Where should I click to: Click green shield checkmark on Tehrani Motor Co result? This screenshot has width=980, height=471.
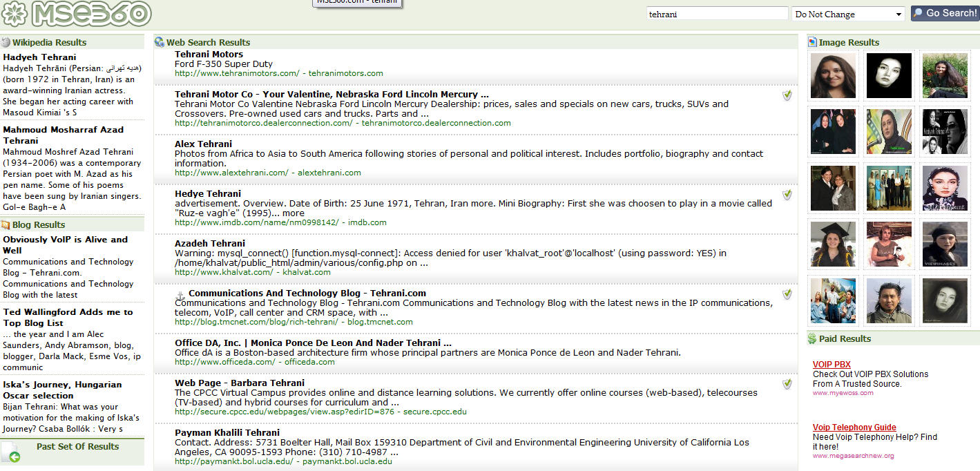787,95
